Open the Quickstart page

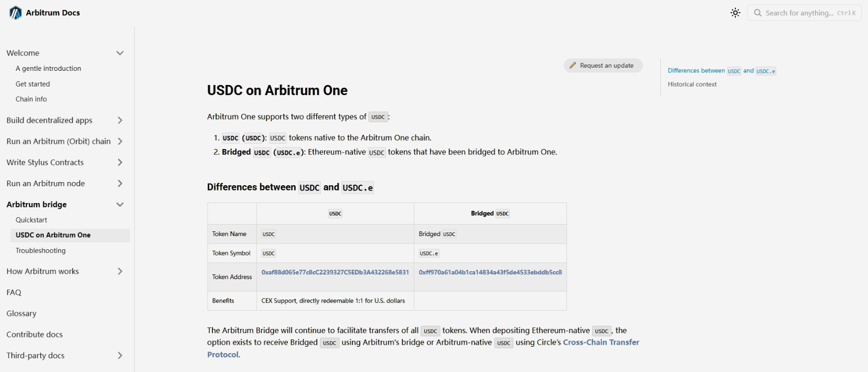point(31,220)
